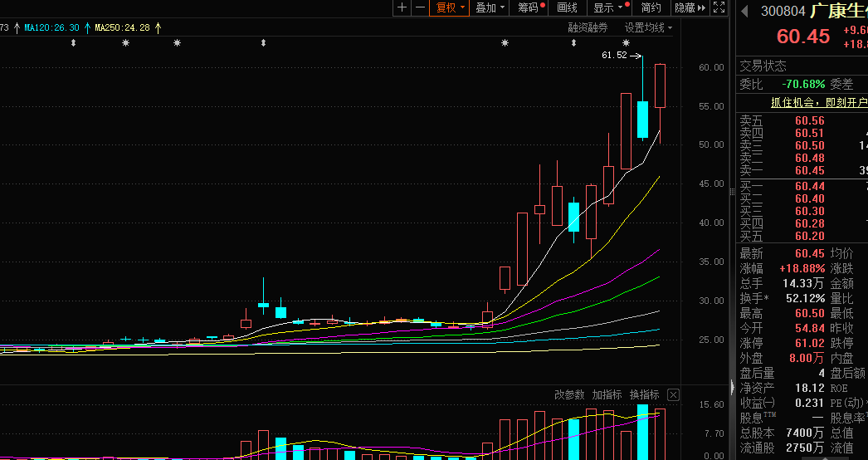Open the 抓住机会，即刻开户 account link
Viewport: 868px width, 460px height.
pyautogui.click(x=819, y=103)
